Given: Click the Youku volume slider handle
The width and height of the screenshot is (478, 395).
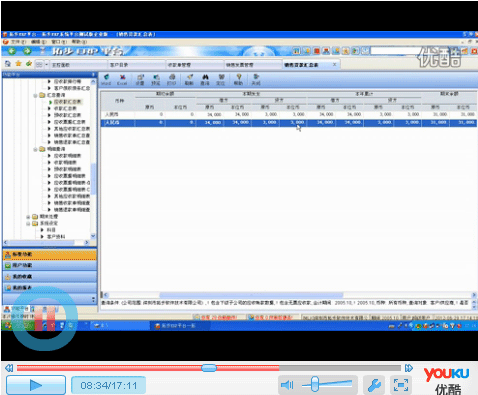Looking at the screenshot, I should click(x=315, y=384).
